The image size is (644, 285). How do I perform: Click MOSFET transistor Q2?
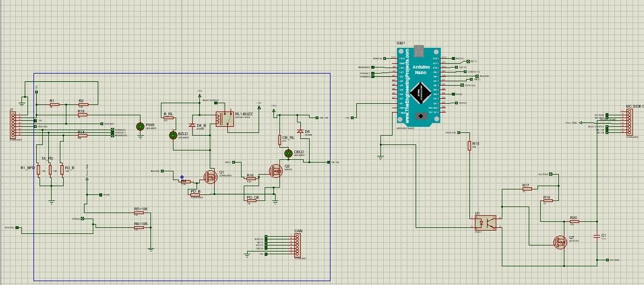pos(276,170)
